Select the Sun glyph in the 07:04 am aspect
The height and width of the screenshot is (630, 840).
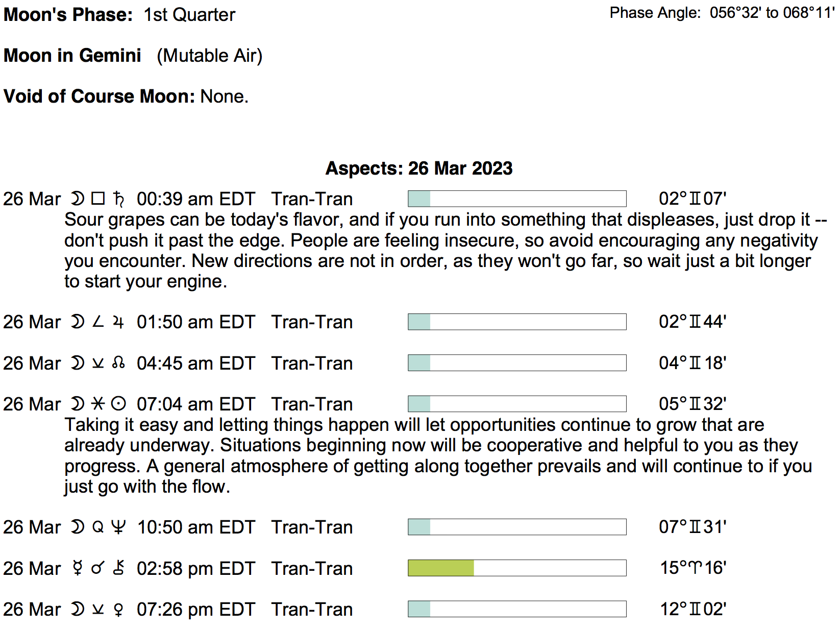118,404
